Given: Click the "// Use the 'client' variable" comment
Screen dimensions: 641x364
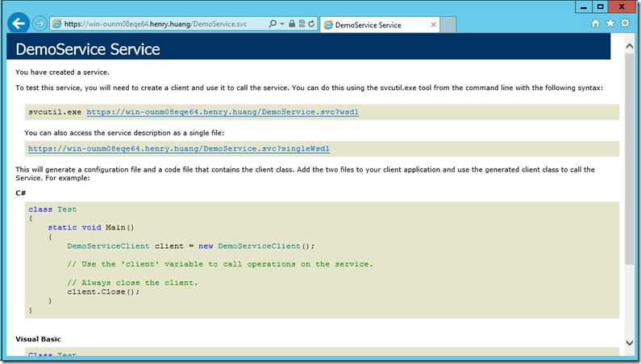Looking at the screenshot, I should [220, 264].
